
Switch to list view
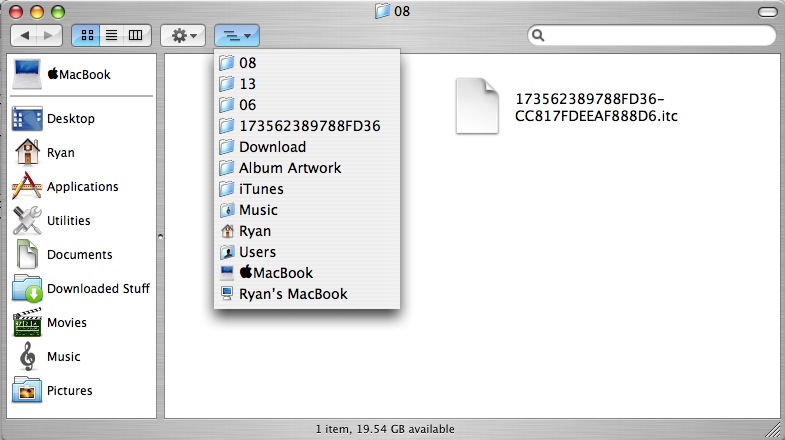(112, 35)
